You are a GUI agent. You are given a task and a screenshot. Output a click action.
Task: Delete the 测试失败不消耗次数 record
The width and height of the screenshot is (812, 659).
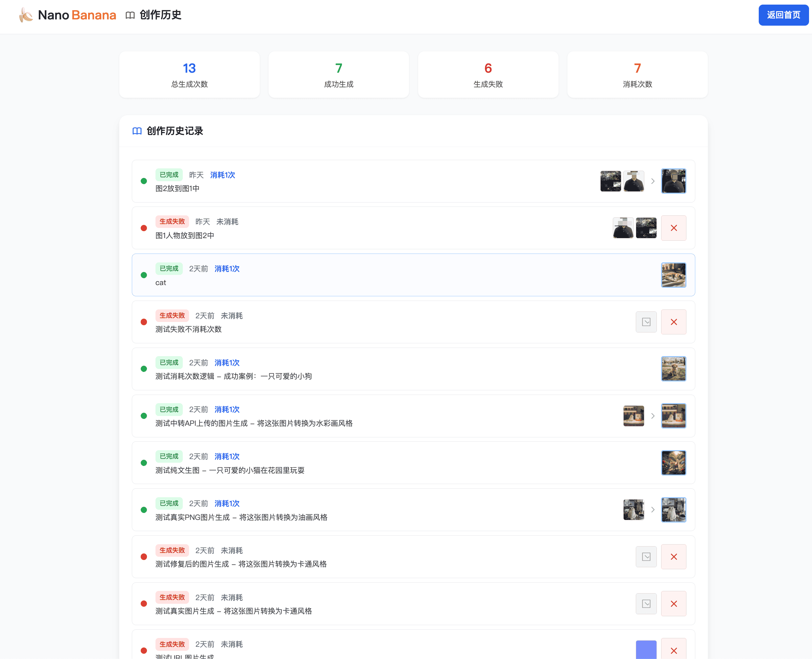click(x=674, y=322)
